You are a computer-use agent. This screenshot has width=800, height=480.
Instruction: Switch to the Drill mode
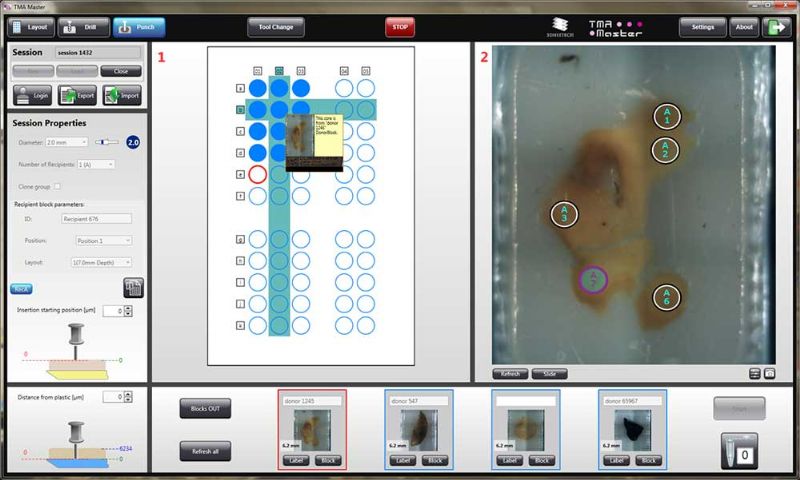pyautogui.click(x=84, y=27)
